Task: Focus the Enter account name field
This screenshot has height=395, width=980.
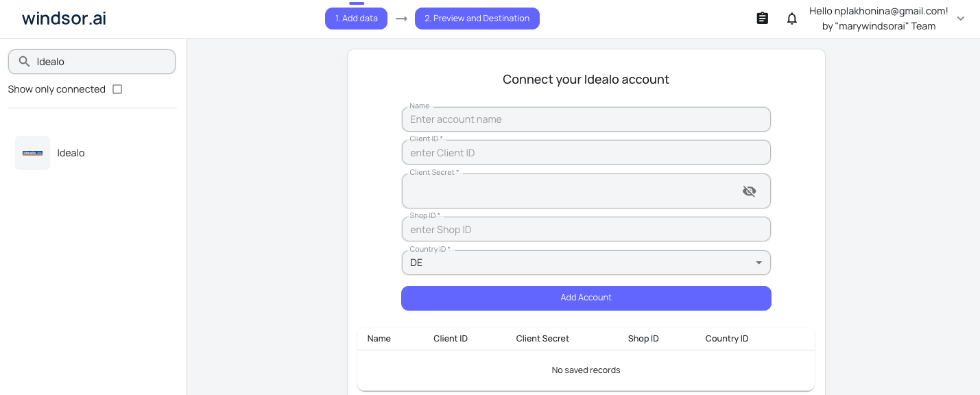Action: coord(586,119)
